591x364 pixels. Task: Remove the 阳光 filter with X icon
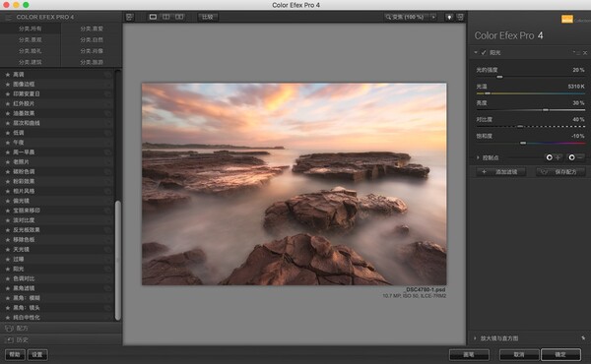click(x=585, y=53)
